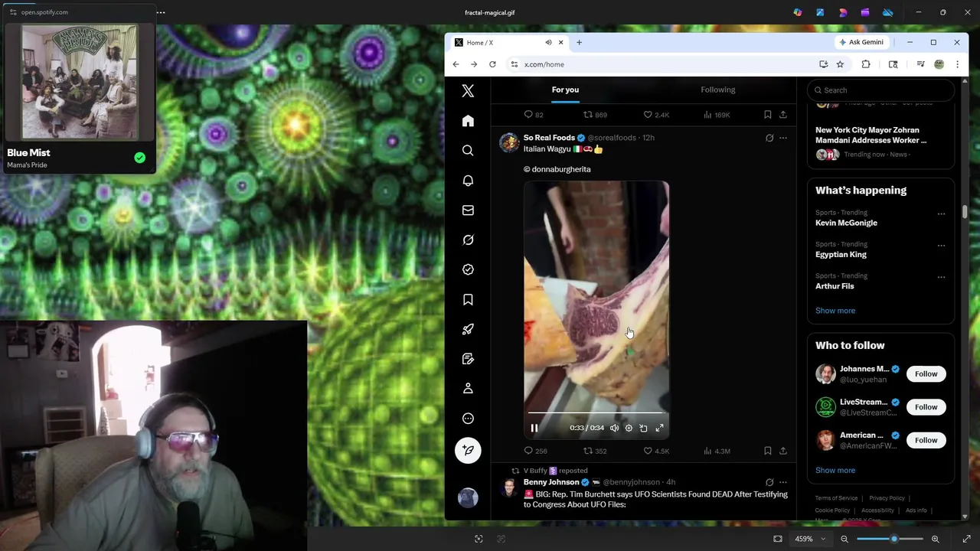Repost the So Real Foods post (352)
This screenshot has height=551, width=980.
pyautogui.click(x=595, y=451)
